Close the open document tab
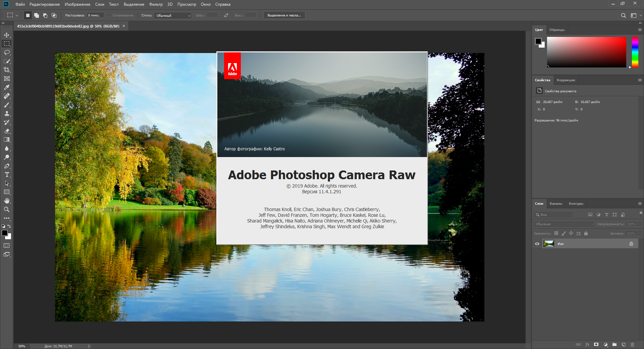The height and width of the screenshot is (349, 644). (x=124, y=26)
